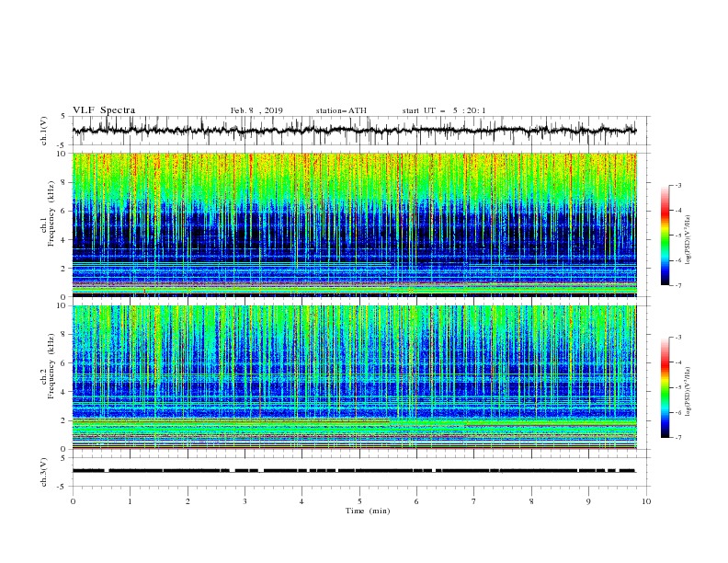The height and width of the screenshot is (563, 728).
Task: Click the time axis tick label "1"
Action: 130,501
